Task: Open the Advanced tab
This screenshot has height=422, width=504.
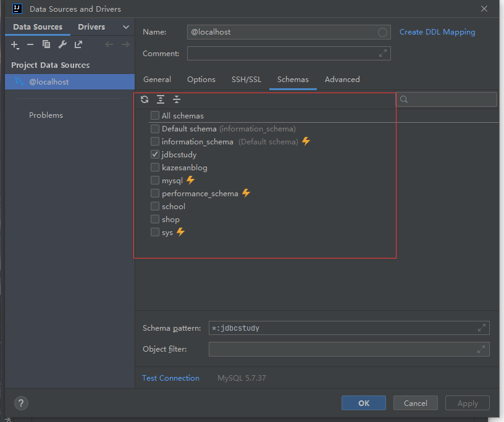Action: click(342, 80)
